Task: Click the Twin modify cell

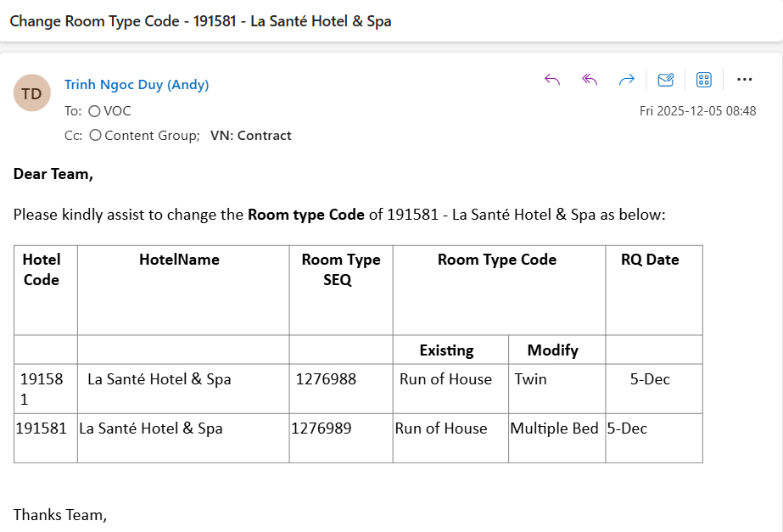Action: (531, 379)
